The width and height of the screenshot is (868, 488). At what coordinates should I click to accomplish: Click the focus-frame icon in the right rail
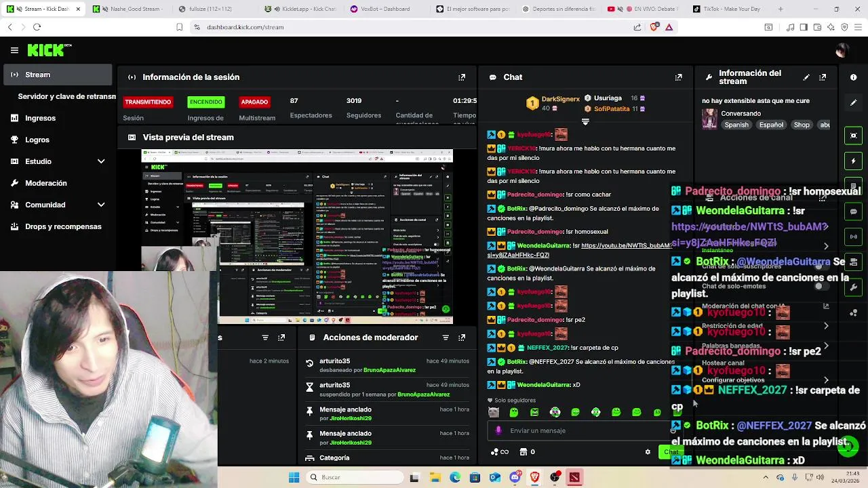(853, 136)
